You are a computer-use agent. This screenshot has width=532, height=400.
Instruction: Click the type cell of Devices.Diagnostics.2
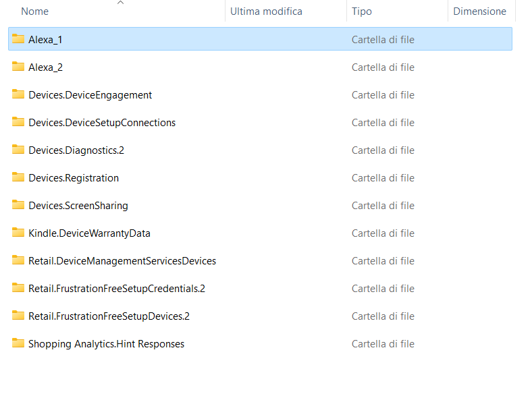click(x=383, y=150)
